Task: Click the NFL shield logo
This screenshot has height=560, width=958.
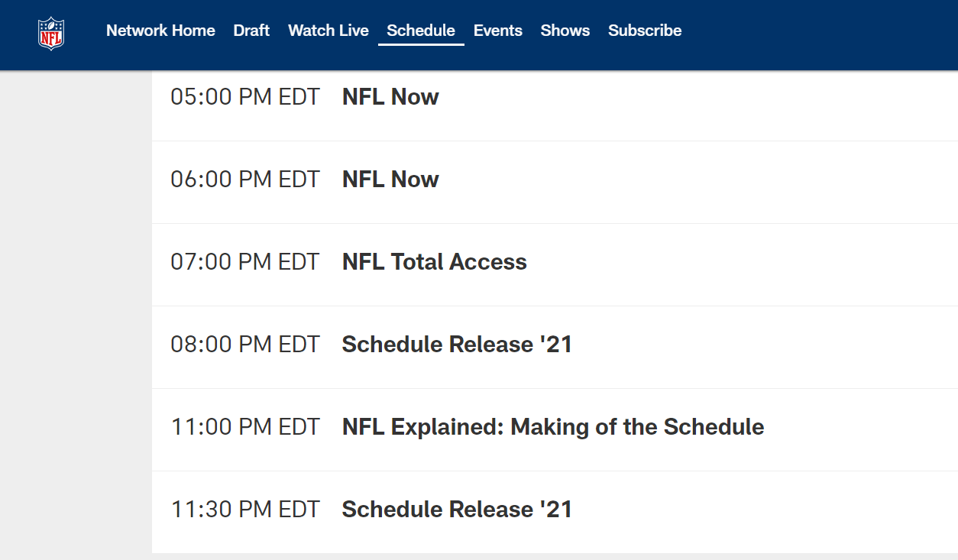Action: (51, 34)
